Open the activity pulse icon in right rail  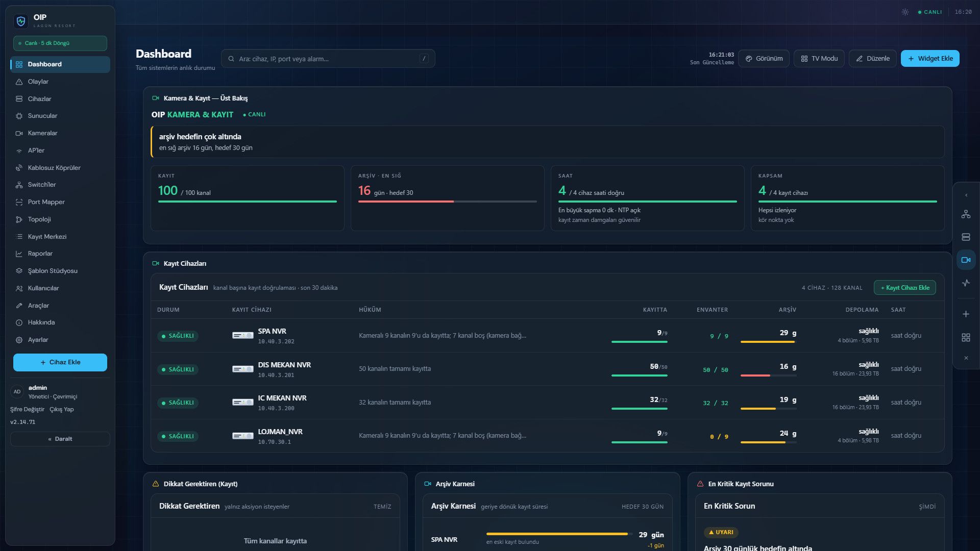pyautogui.click(x=966, y=283)
